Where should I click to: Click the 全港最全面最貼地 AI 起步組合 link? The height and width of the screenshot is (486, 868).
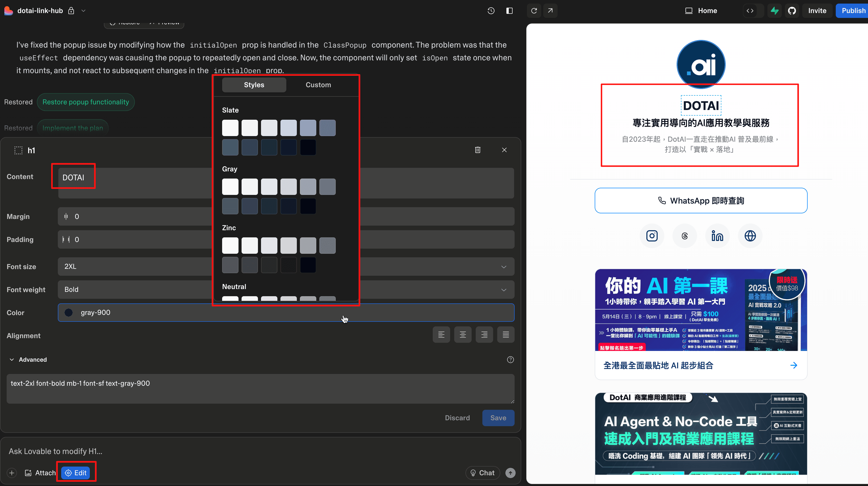(658, 366)
